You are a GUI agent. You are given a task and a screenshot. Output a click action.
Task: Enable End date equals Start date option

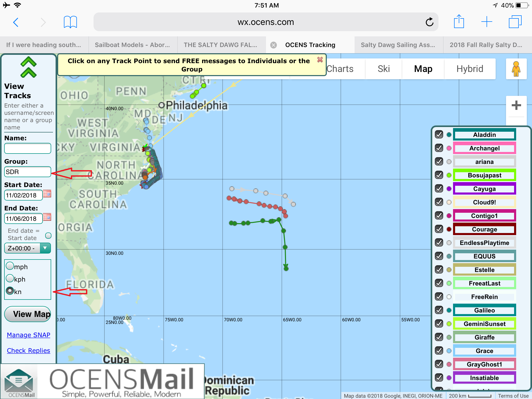[x=48, y=236]
